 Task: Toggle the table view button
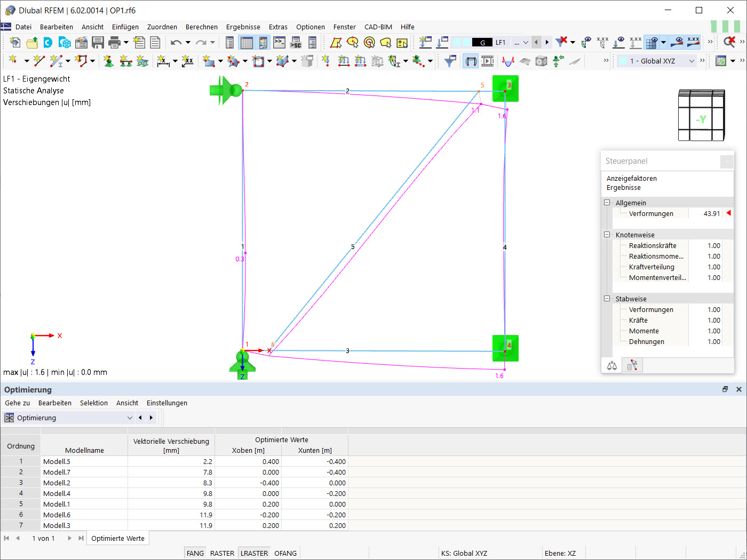(247, 43)
